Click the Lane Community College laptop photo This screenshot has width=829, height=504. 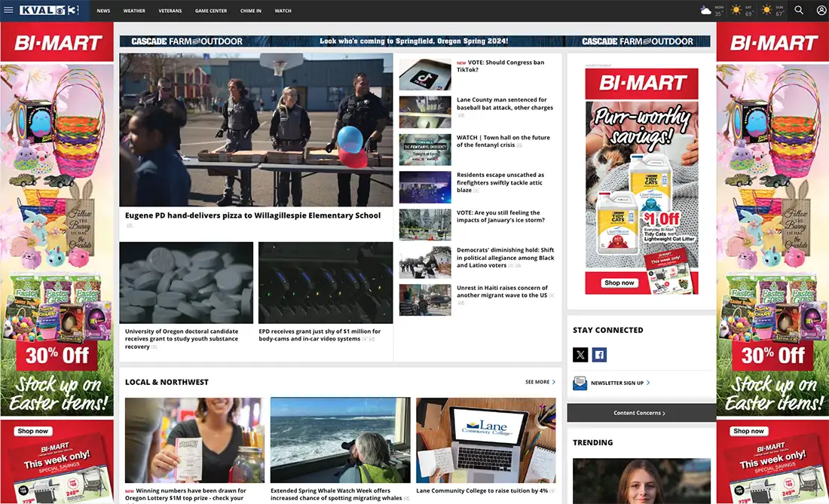click(x=486, y=440)
